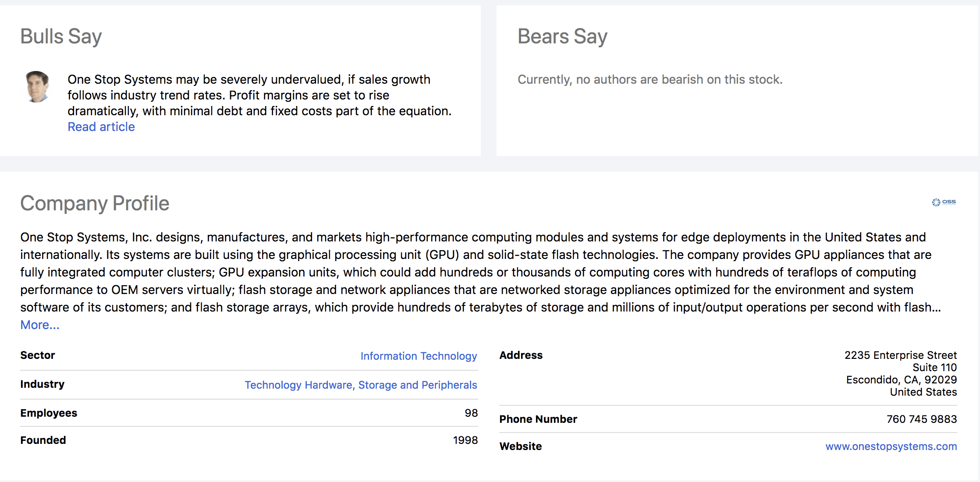This screenshot has width=980, height=482.
Task: Click the Company Profile heading
Action: 95,203
